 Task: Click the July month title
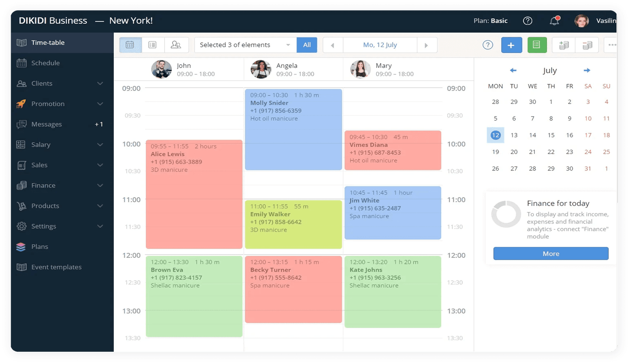click(550, 70)
